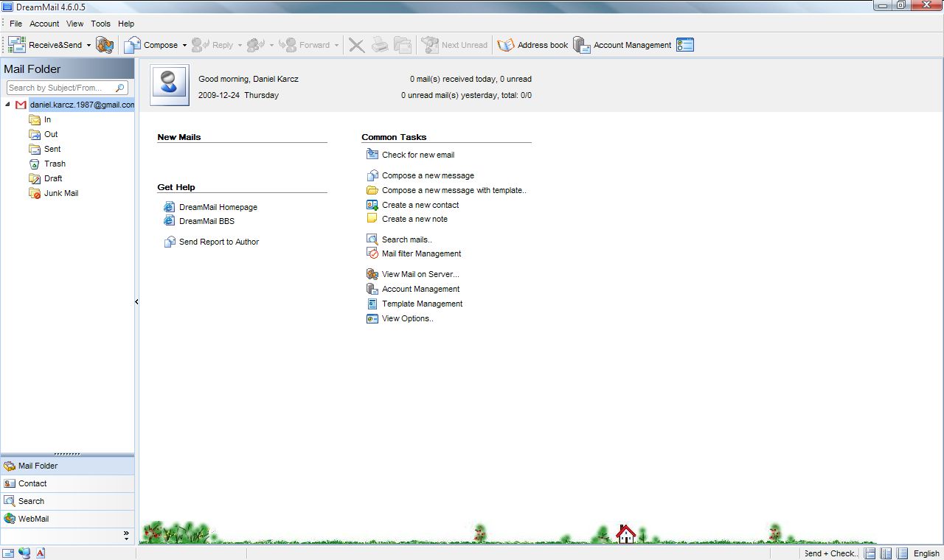Click the Create a new note icon
Viewport: 944px width, 560px height.
[372, 218]
